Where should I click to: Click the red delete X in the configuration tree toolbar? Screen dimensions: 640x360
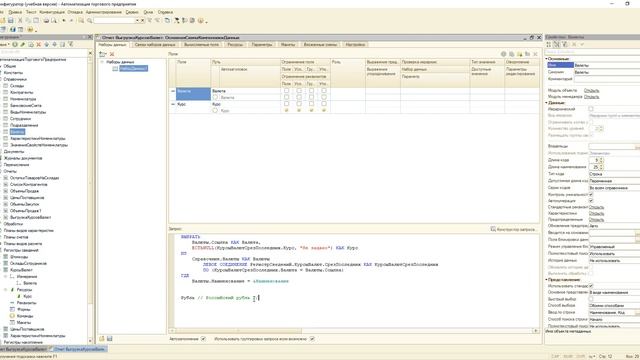(x=39, y=44)
